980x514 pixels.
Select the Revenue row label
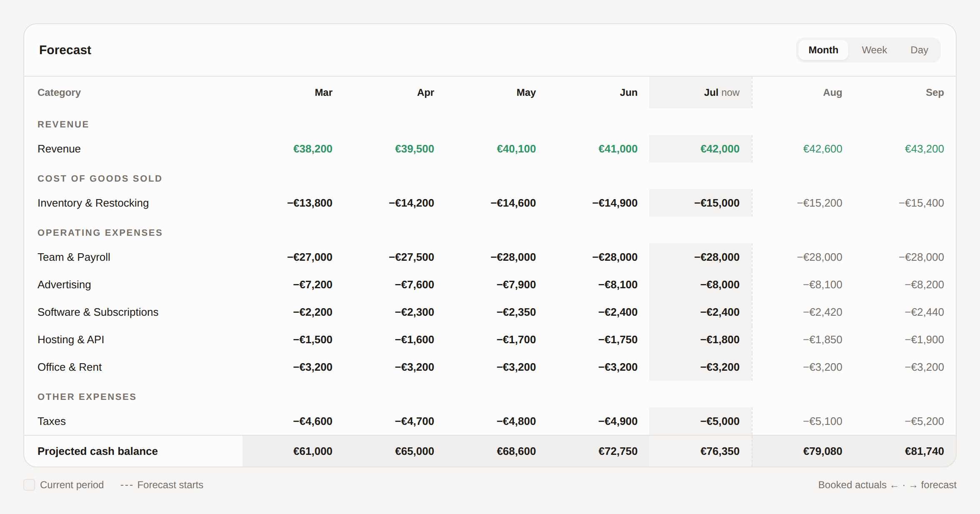(59, 149)
